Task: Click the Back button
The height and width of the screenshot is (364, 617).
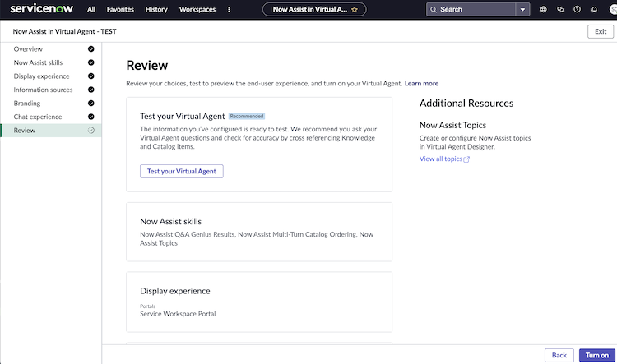Action: [559, 355]
